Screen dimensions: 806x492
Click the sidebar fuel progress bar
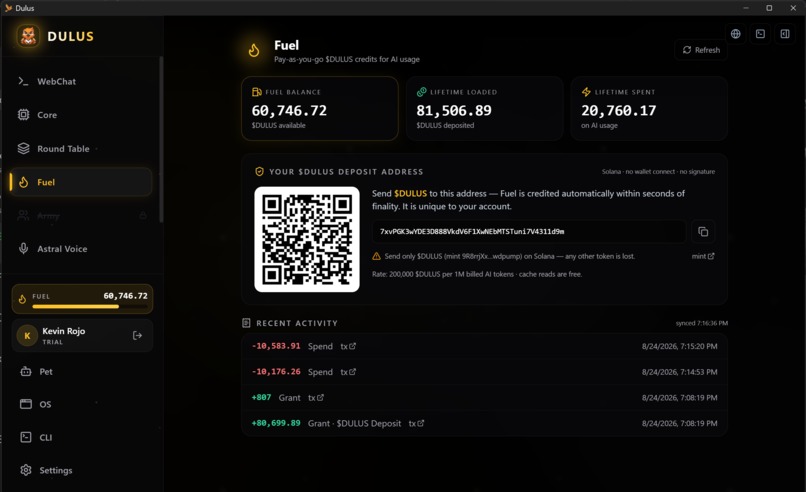89,306
